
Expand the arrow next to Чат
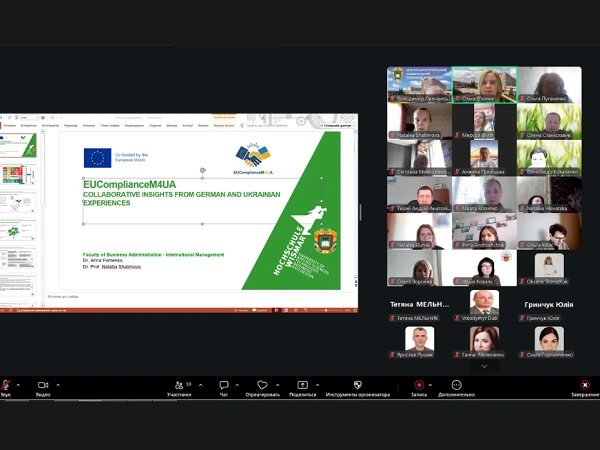pos(238,384)
